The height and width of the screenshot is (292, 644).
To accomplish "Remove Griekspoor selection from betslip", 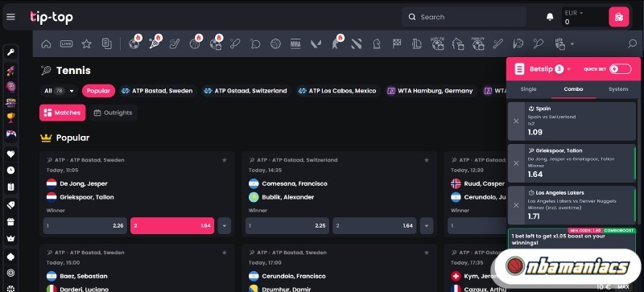I will pyautogui.click(x=516, y=163).
